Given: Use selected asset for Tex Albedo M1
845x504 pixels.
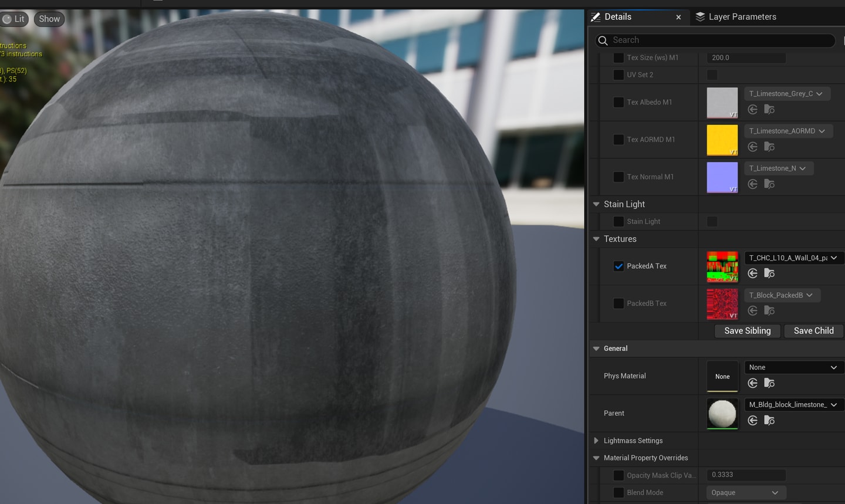Looking at the screenshot, I should point(752,110).
